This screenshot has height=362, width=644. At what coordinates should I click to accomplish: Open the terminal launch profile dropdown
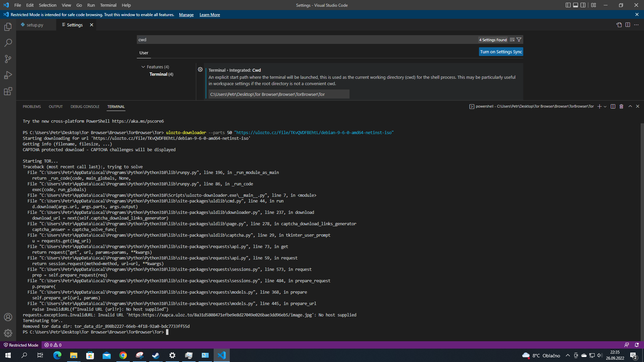point(605,106)
